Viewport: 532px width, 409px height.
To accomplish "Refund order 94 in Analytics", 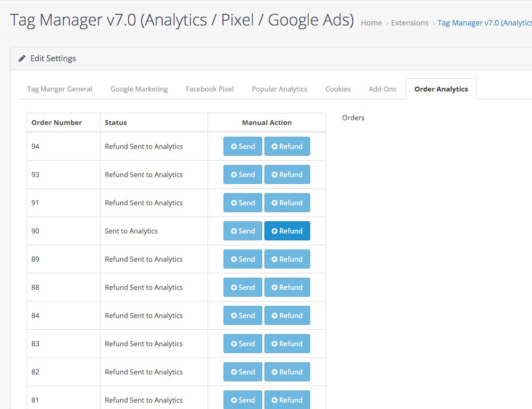I will tap(287, 146).
